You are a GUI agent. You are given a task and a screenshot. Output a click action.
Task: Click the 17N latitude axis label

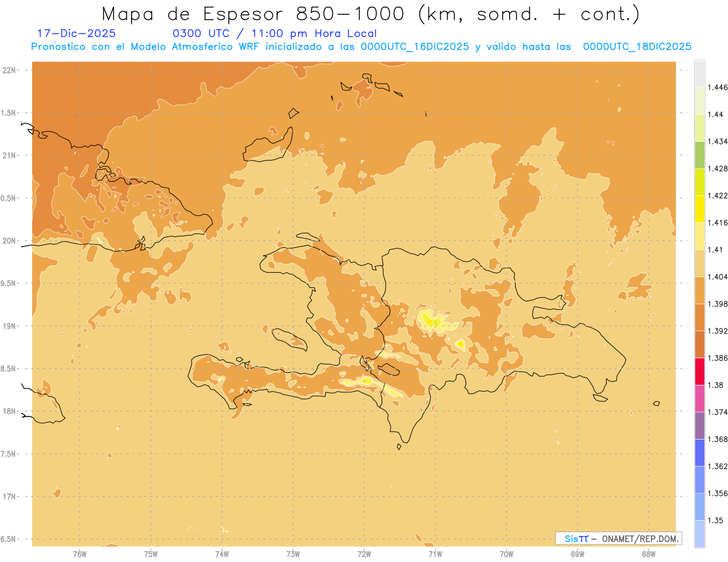tap(10, 497)
